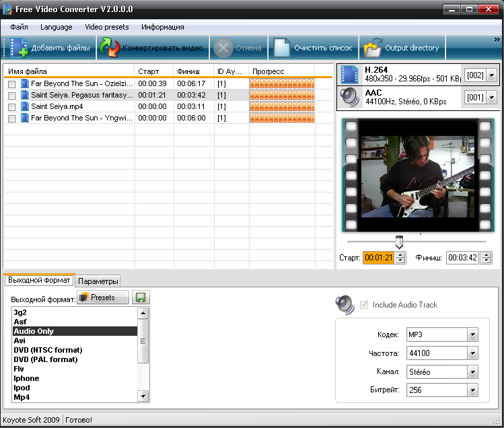Click file icon of Saint Seiya.mp4

point(24,106)
